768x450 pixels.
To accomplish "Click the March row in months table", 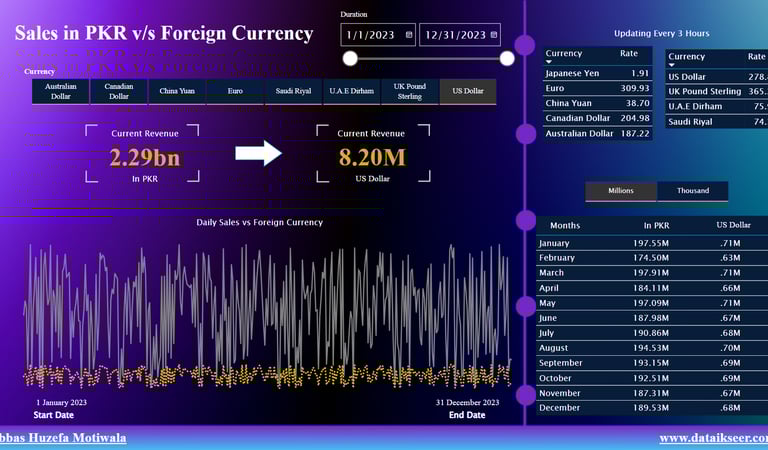I will [652, 273].
